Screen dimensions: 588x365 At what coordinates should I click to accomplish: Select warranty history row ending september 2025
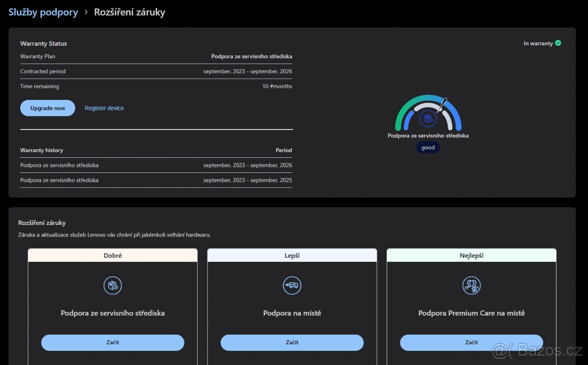click(156, 180)
